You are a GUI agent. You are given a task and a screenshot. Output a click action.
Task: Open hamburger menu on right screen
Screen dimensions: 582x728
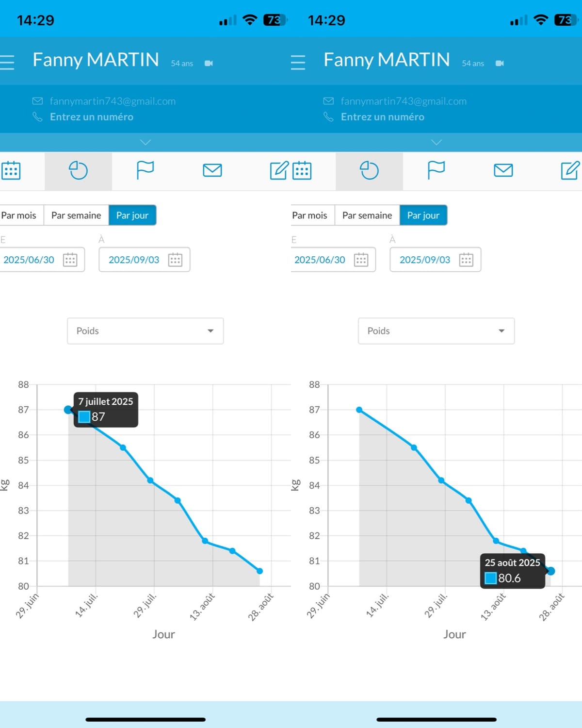298,62
